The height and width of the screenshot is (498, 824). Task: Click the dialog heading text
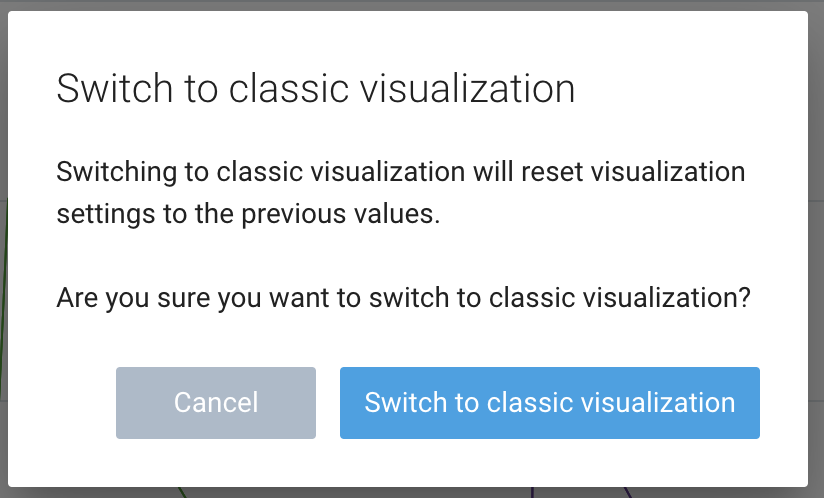[x=315, y=89]
